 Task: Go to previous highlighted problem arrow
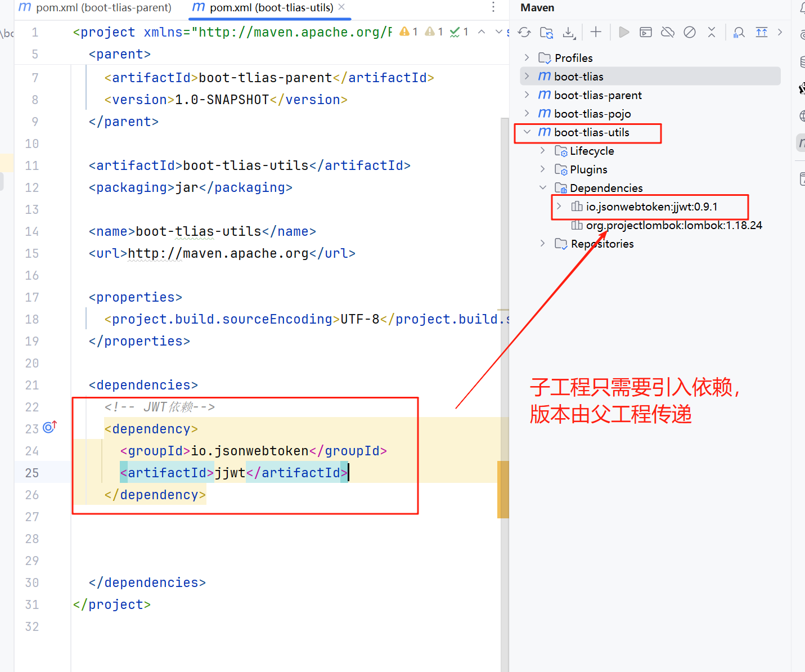point(482,32)
